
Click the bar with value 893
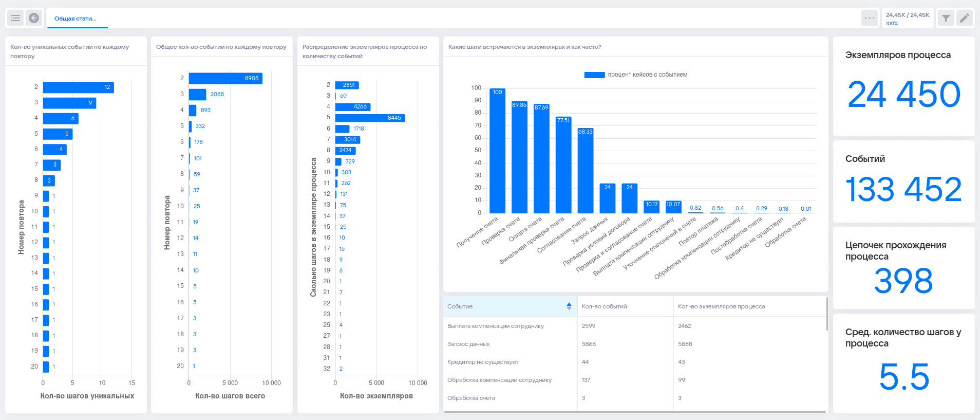pos(193,110)
